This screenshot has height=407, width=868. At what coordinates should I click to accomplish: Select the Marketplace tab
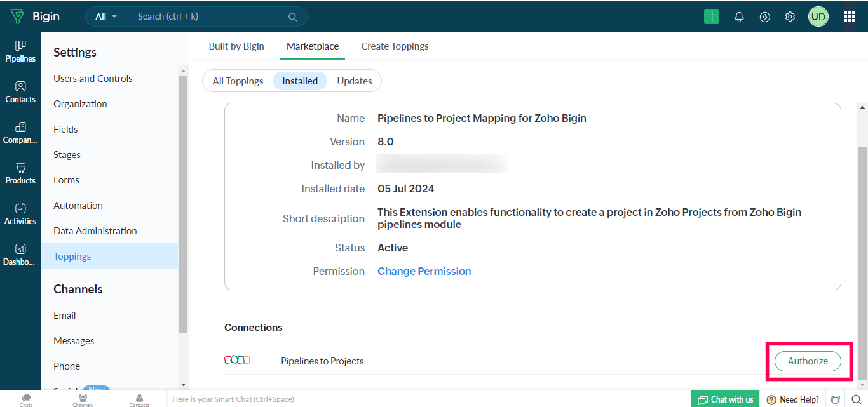[313, 46]
